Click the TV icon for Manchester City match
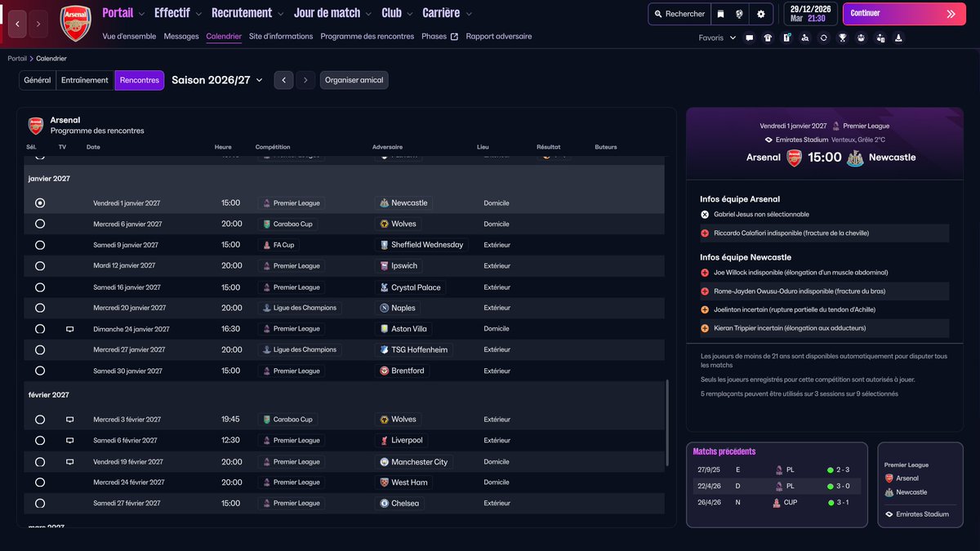Image resolution: width=980 pixels, height=551 pixels. coord(69,461)
